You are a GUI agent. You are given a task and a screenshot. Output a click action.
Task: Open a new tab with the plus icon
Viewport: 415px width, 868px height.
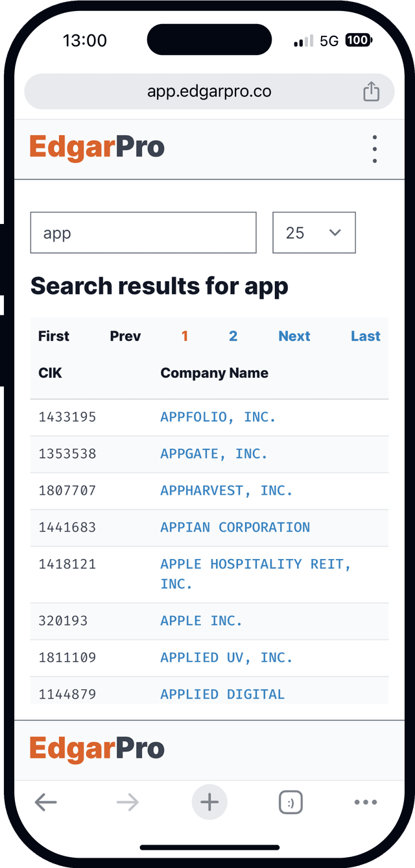click(209, 802)
